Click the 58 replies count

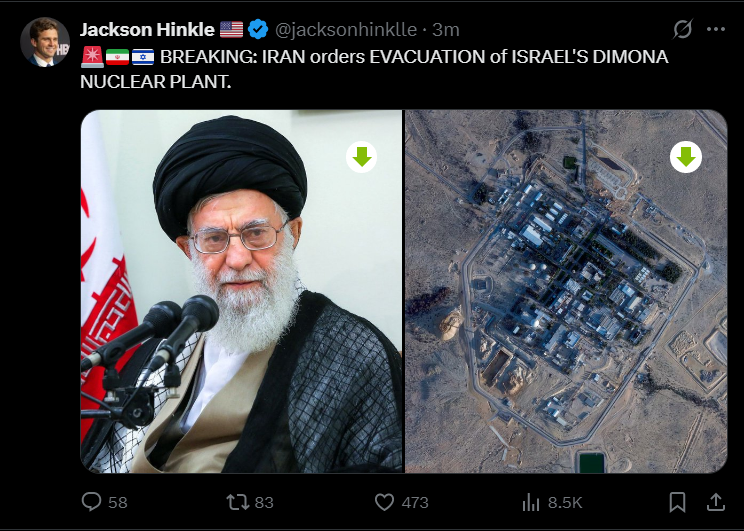pos(118,503)
